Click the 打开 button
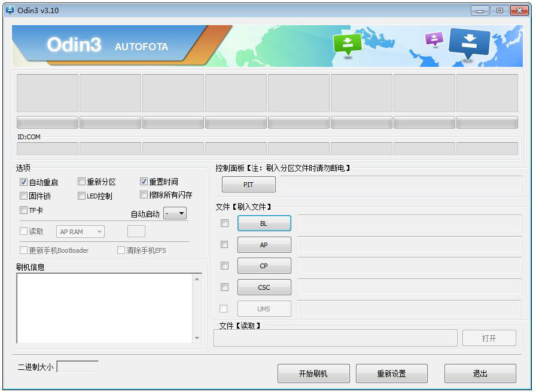Viewport: 536px width, 392px height. pyautogui.click(x=489, y=338)
